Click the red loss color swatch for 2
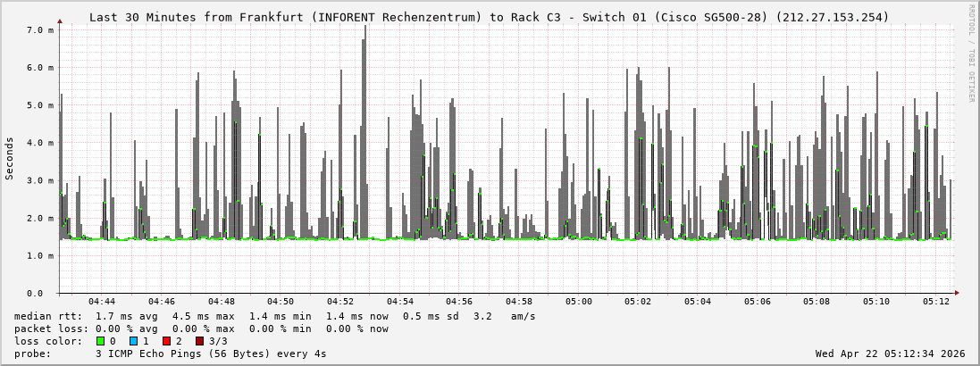 pyautogui.click(x=166, y=341)
